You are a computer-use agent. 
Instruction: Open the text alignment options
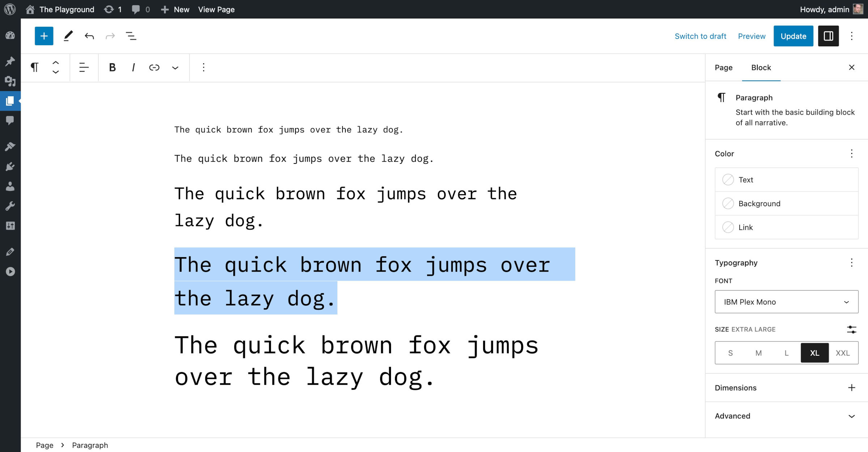coord(84,67)
